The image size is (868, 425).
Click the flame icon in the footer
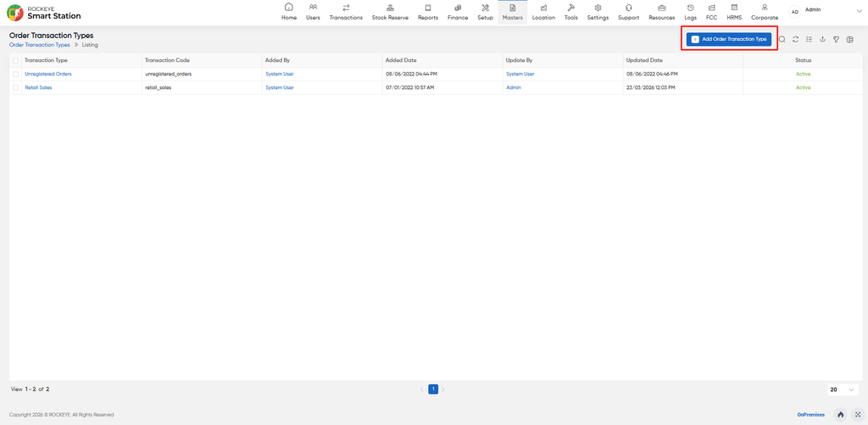pyautogui.click(x=840, y=415)
